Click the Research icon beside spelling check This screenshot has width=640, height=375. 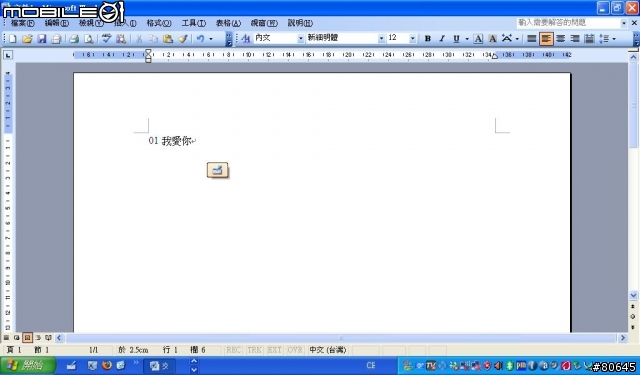(121, 39)
